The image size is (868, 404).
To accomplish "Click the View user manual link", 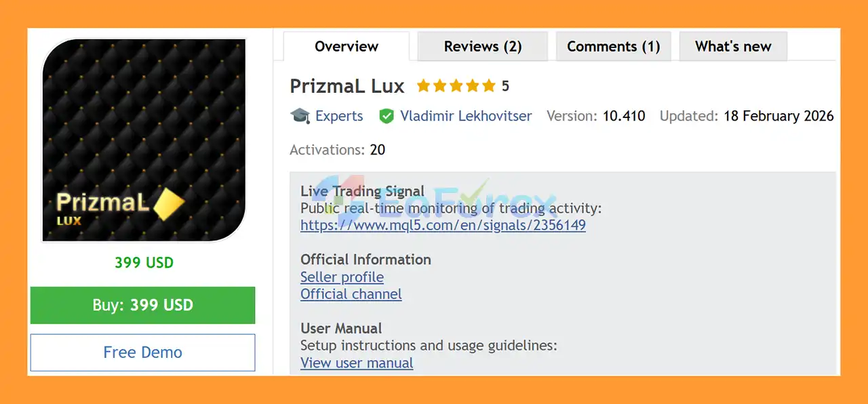I will coord(357,363).
